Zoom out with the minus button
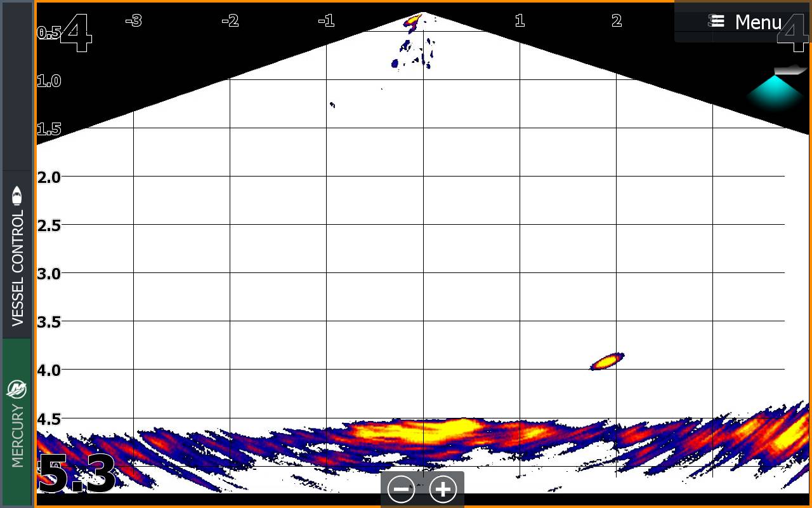The height and width of the screenshot is (508, 812). 402,490
